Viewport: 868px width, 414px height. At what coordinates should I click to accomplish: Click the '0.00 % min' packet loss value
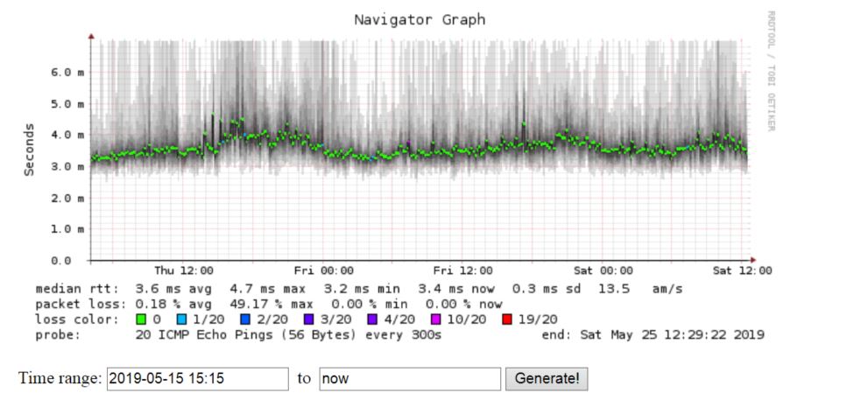[370, 305]
